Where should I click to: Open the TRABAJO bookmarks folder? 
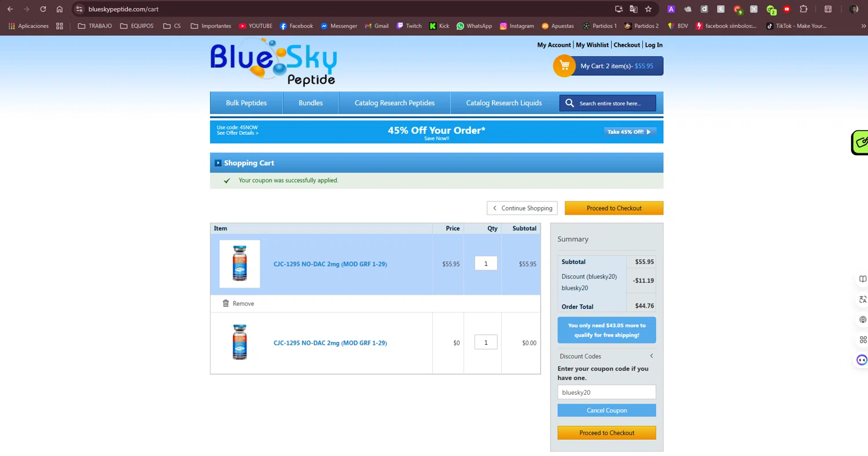pyautogui.click(x=95, y=25)
